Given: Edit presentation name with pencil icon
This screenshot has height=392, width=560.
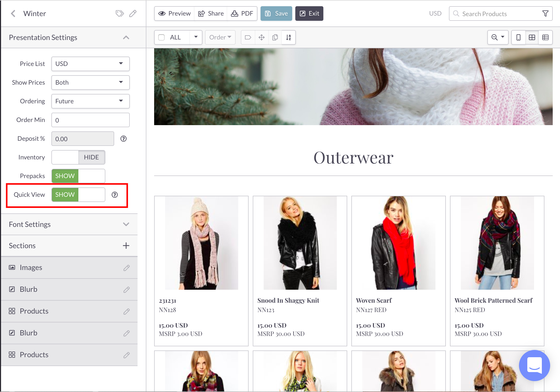Looking at the screenshot, I should coord(133,13).
